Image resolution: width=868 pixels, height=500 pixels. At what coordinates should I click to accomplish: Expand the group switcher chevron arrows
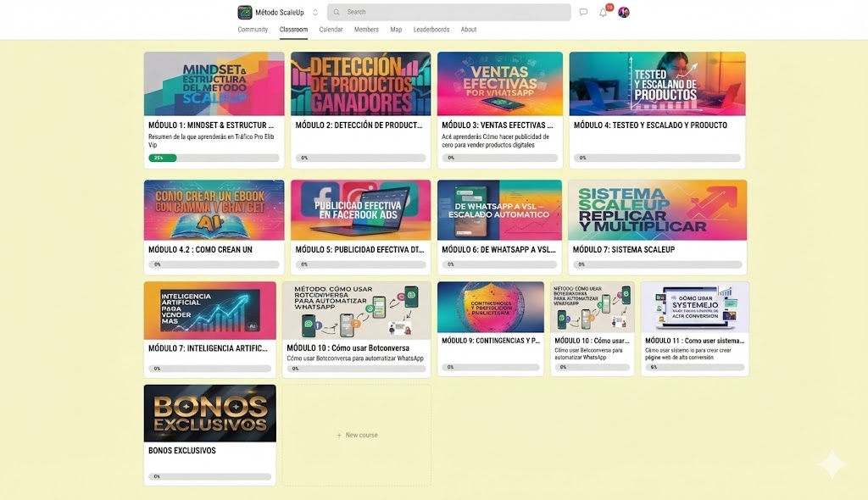[x=315, y=12]
